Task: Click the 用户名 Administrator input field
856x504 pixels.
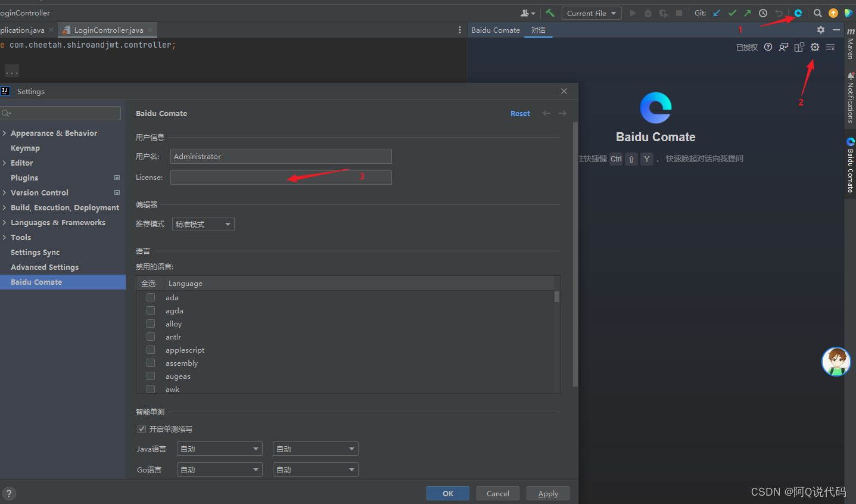Action: (x=281, y=157)
